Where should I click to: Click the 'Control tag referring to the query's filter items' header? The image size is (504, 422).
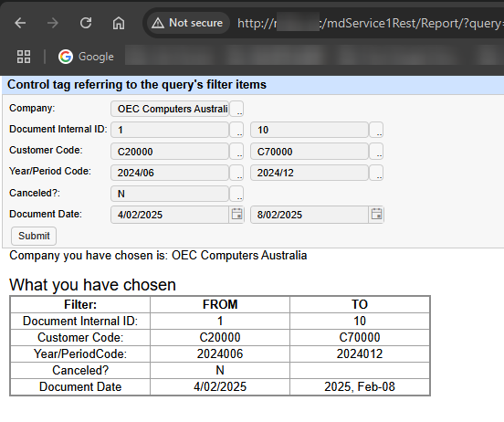137,85
